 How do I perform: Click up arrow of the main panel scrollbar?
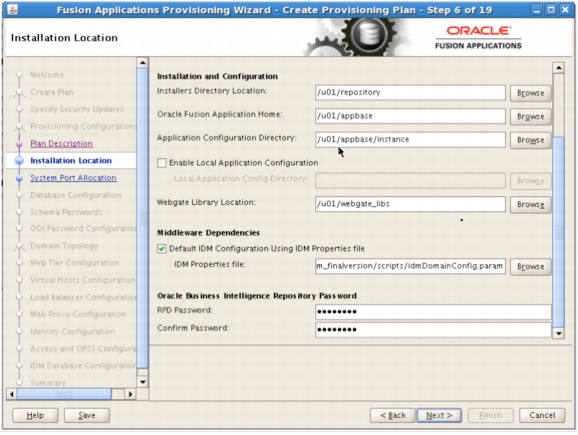pos(558,68)
